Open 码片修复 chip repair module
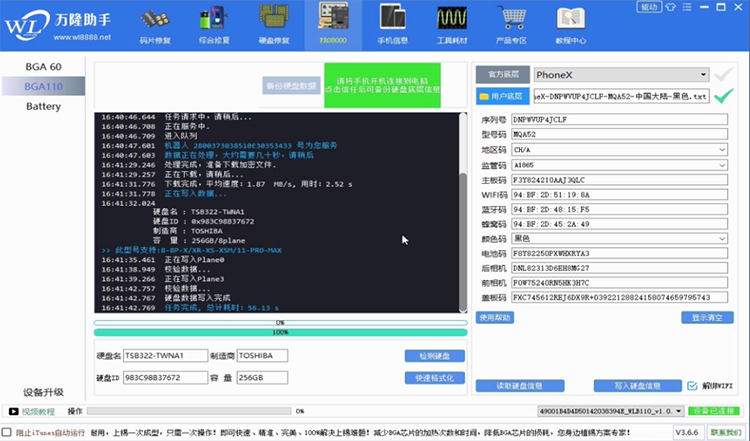The height and width of the screenshot is (441, 750). coord(155,25)
